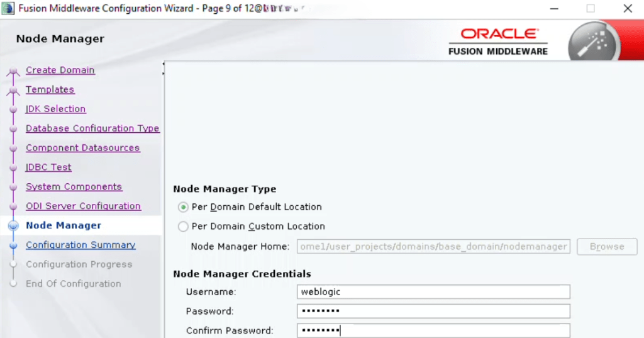This screenshot has height=338, width=644.
Task: Click the Java wizard icon in title bar
Action: [x=9, y=9]
